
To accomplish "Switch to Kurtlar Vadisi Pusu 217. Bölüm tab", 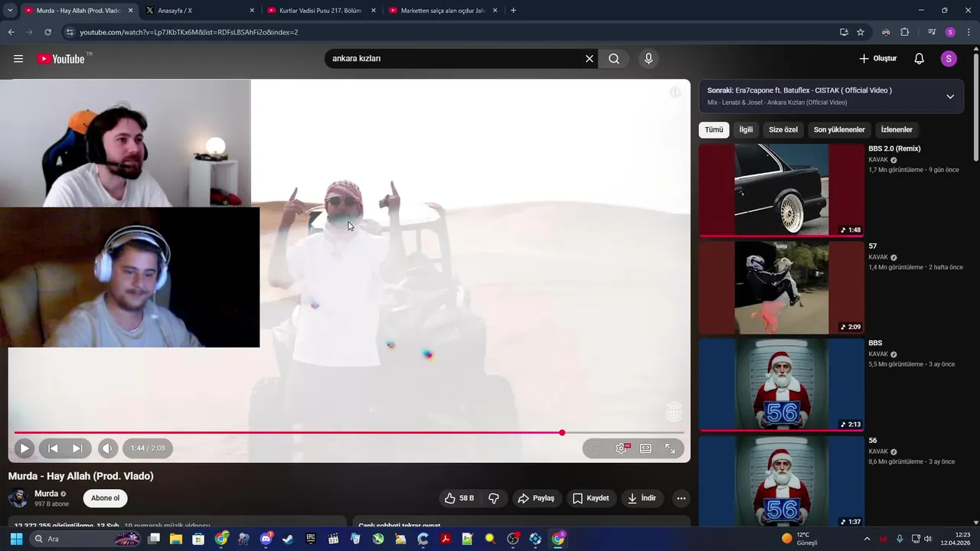I will [x=320, y=11].
